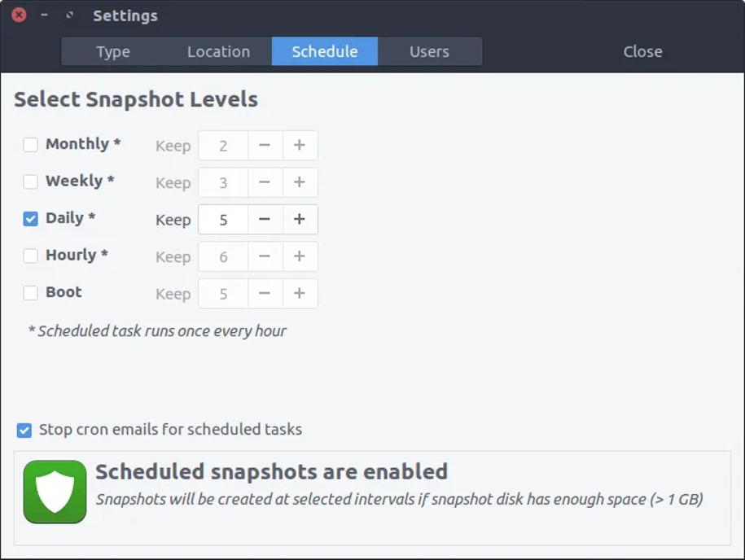Screen dimensions: 745x560
Task: Click the Daily keep value field
Action: point(223,220)
